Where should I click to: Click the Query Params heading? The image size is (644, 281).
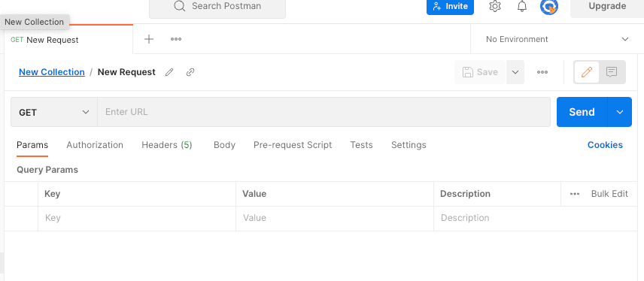coord(47,170)
